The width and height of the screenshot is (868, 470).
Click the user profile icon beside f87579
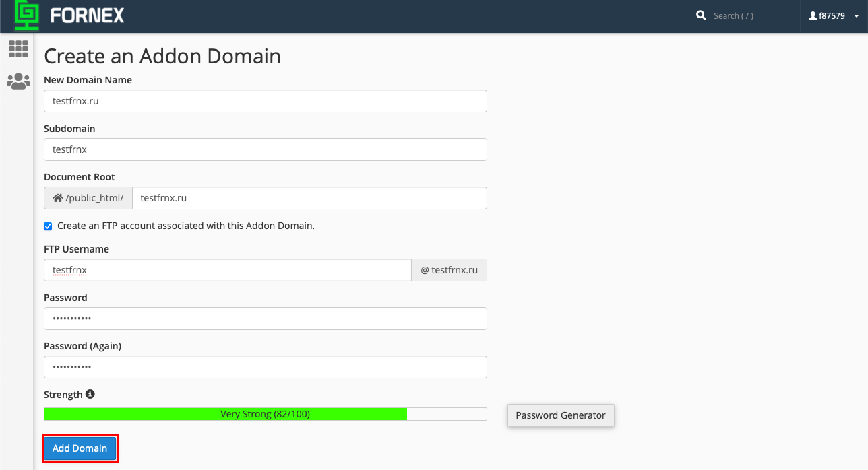click(x=813, y=15)
